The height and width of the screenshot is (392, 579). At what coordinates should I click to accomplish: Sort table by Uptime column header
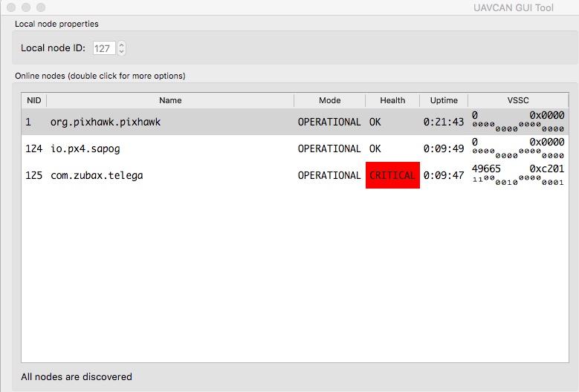[x=444, y=100]
